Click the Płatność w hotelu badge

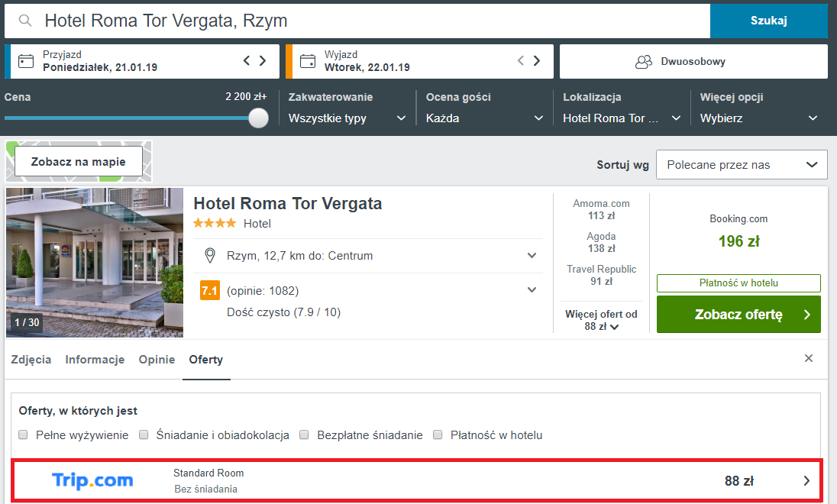(738, 283)
